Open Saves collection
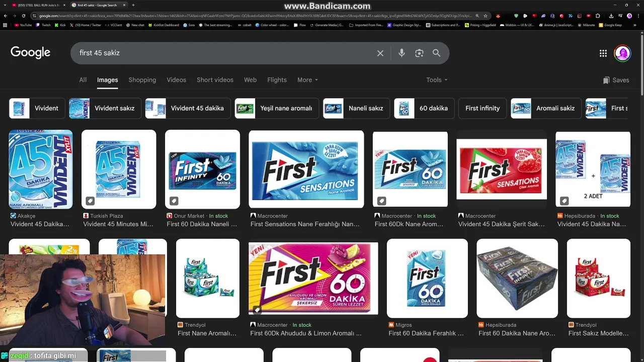644x362 pixels. pos(616,80)
